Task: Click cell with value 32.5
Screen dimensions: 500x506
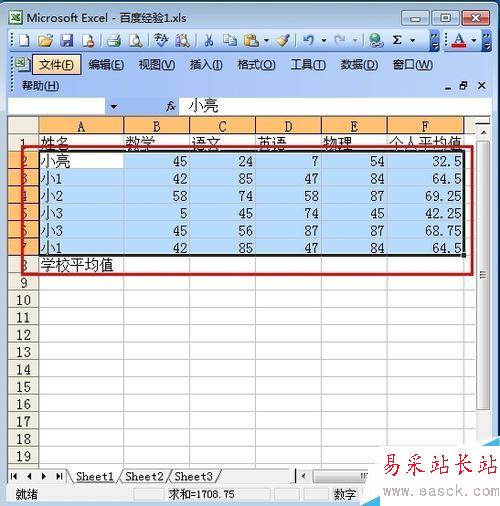Action: (x=425, y=161)
